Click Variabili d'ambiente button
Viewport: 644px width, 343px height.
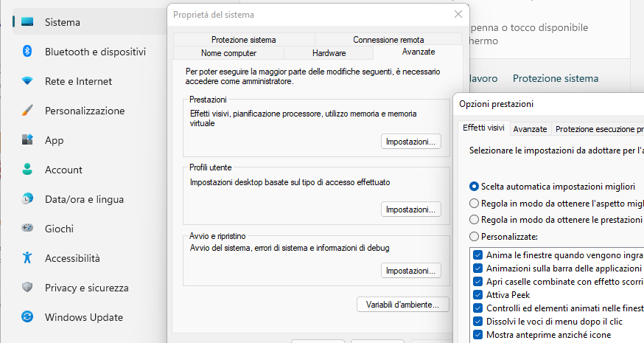pyautogui.click(x=402, y=305)
